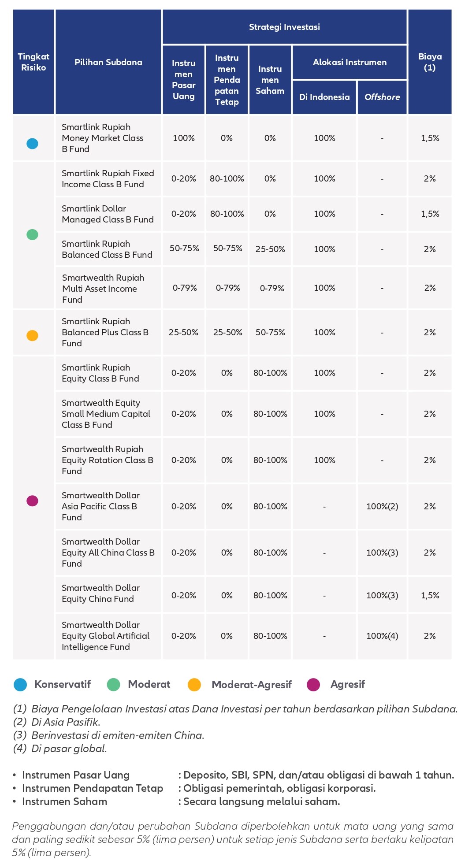Click the green Moderat risk dot in the table
The image size is (461, 868).
click(32, 234)
